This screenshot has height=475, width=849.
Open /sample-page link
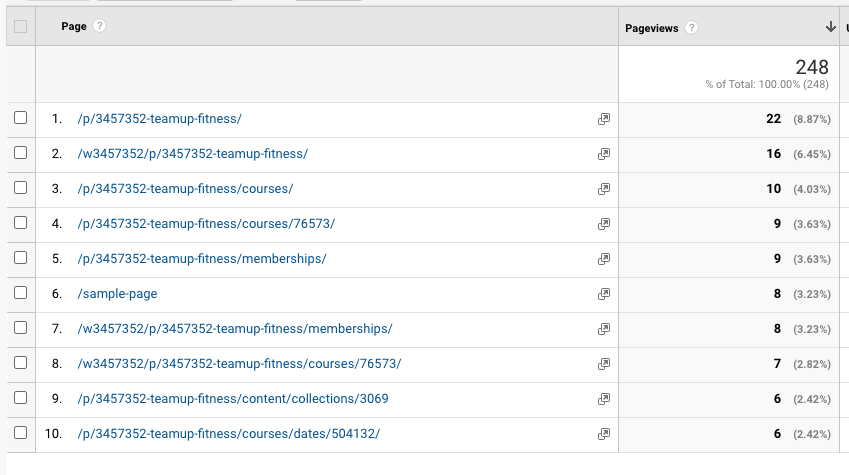pyautogui.click(x=117, y=294)
